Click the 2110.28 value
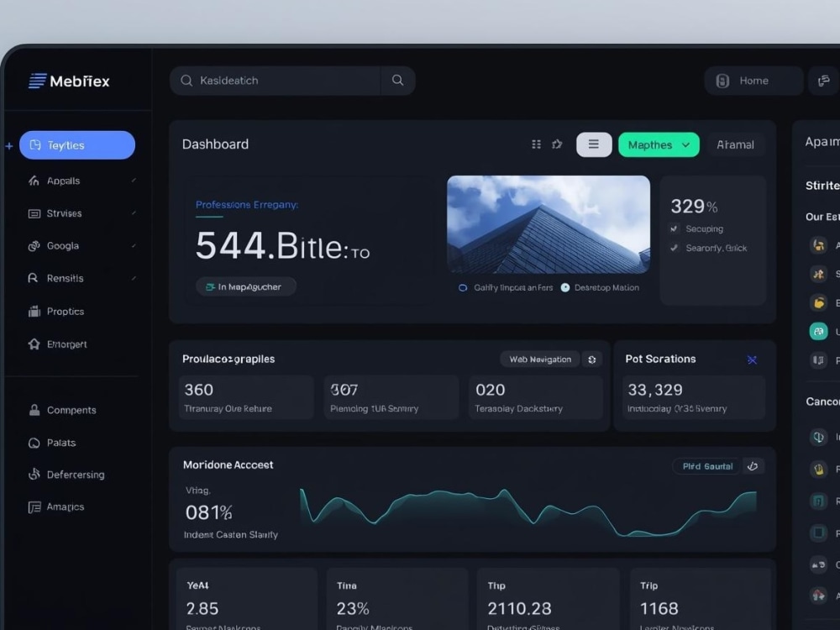The image size is (840, 630). click(x=519, y=608)
